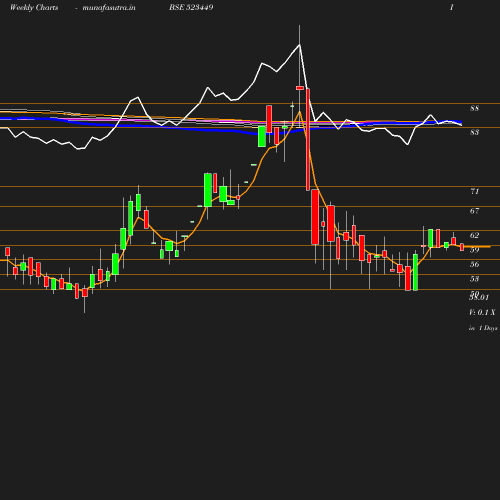Viewport: 500px width, 500px height.
Task: Click the price label 53
Action: [474, 279]
